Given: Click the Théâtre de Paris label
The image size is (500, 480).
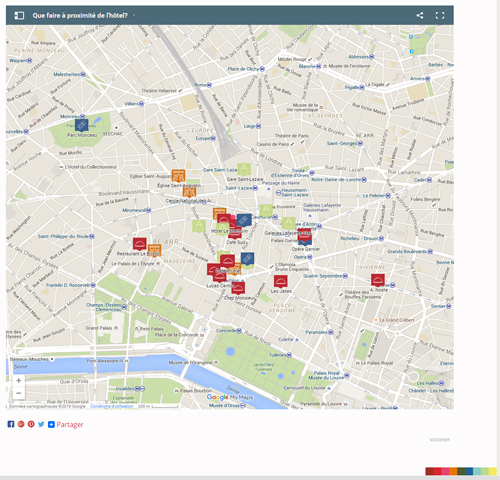Looking at the screenshot, I should point(292,136).
